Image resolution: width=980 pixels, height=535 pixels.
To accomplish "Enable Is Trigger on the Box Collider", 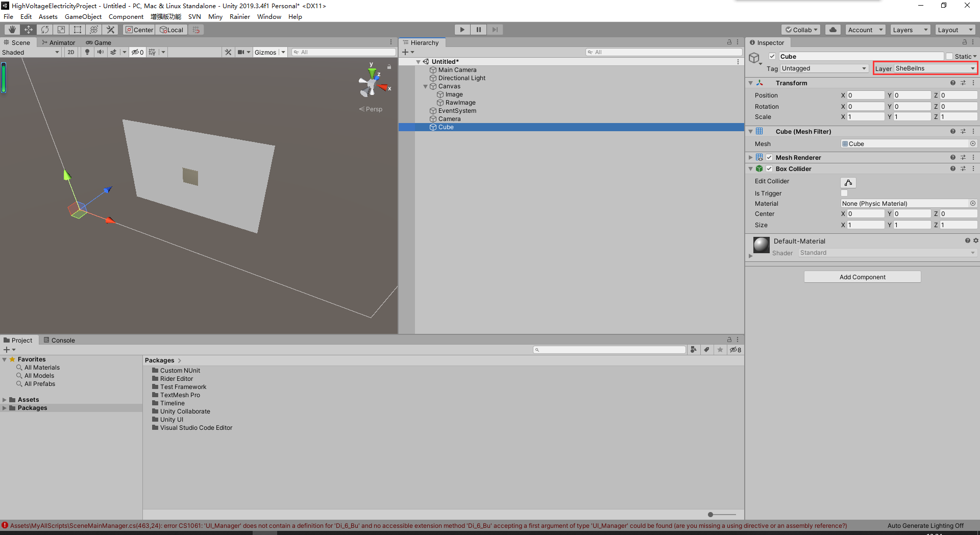I will (844, 193).
